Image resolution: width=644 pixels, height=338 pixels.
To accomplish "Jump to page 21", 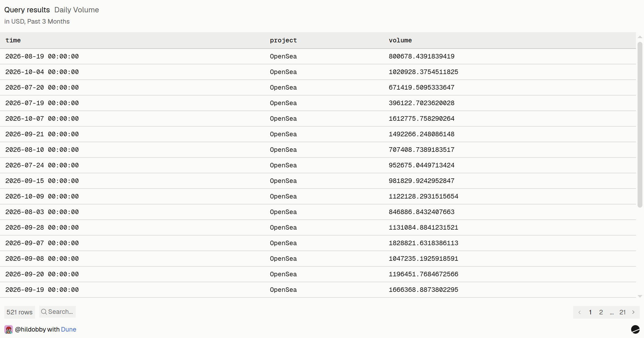I will [x=623, y=312].
